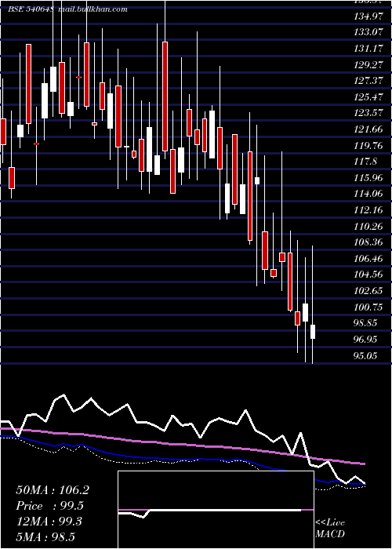Image resolution: width=392 pixels, height=549 pixels.
Task: Click the 123.57 price axis label
Action: [368, 113]
